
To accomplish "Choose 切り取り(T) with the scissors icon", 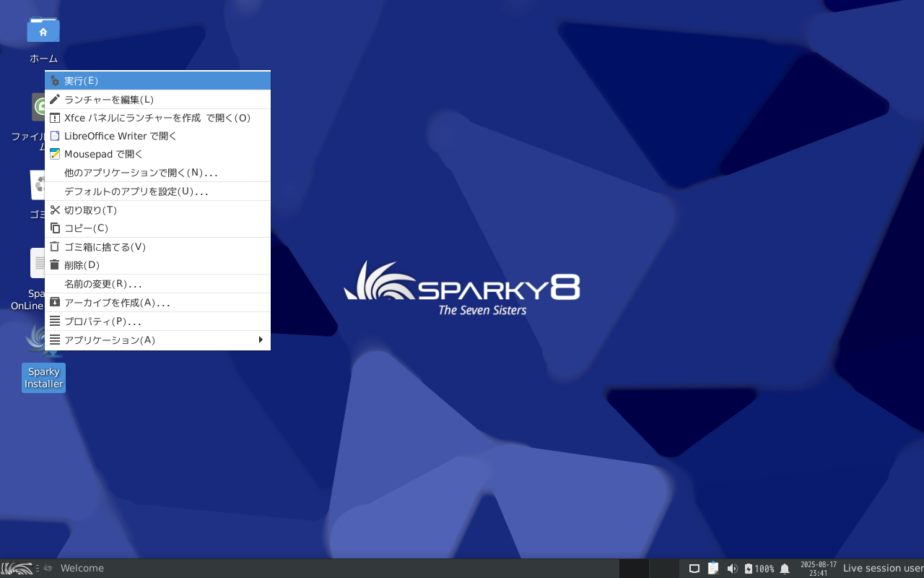I will pos(157,210).
